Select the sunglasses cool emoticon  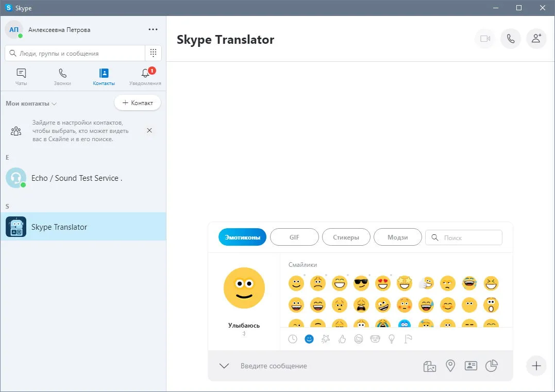[x=361, y=283]
